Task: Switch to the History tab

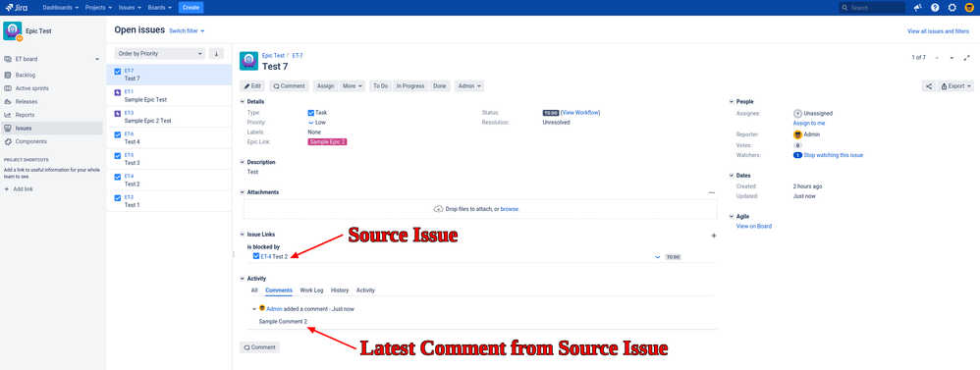Action: [x=340, y=291]
